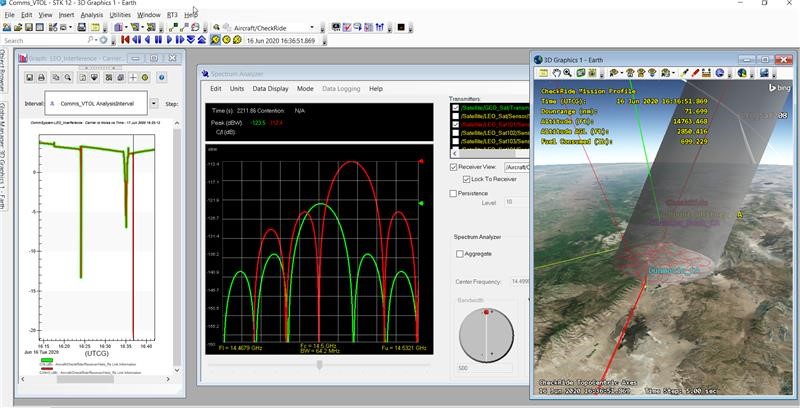The height and width of the screenshot is (408, 800).
Task: Expand search options dropdown arrow
Action: [96, 40]
